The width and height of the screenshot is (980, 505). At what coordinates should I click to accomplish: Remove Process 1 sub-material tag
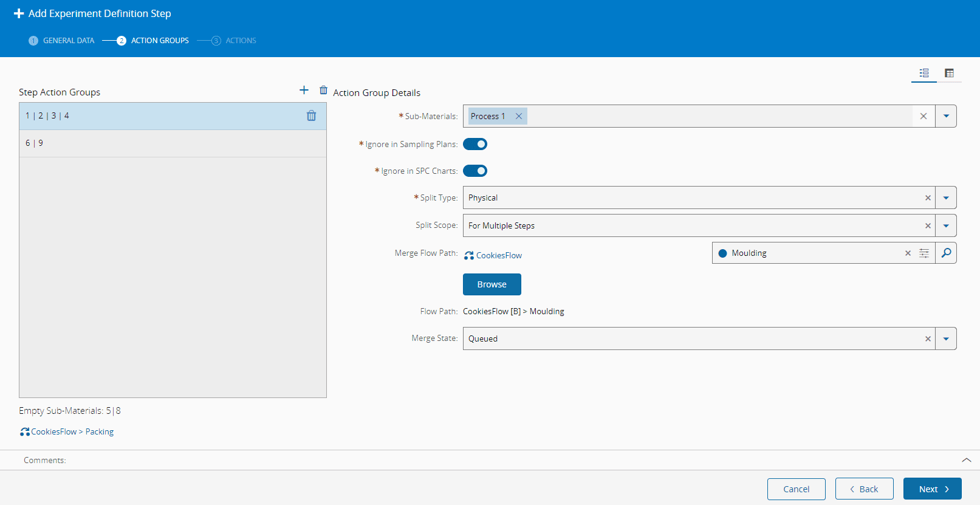[x=519, y=117]
